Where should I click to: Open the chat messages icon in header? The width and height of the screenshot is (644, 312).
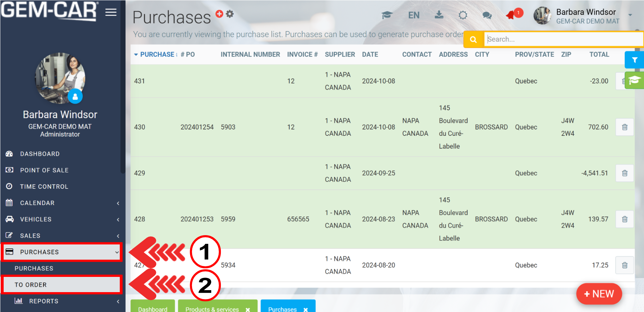point(487,15)
